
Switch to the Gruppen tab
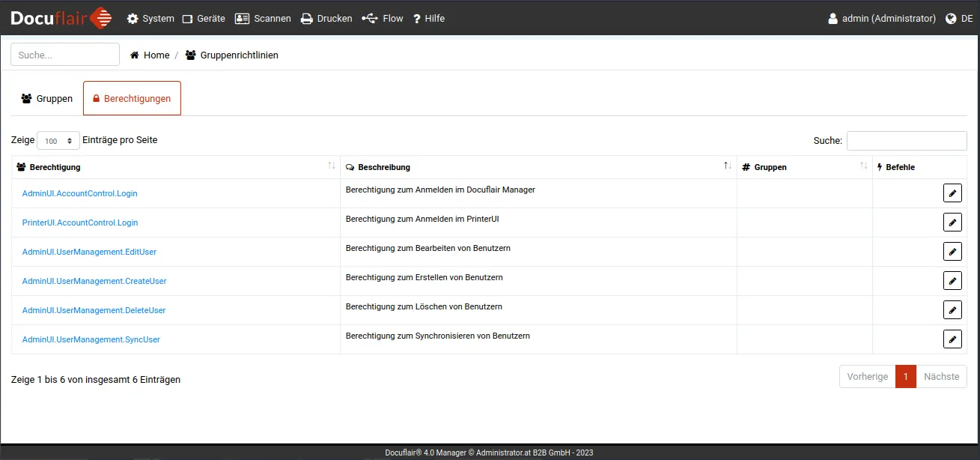pyautogui.click(x=47, y=98)
